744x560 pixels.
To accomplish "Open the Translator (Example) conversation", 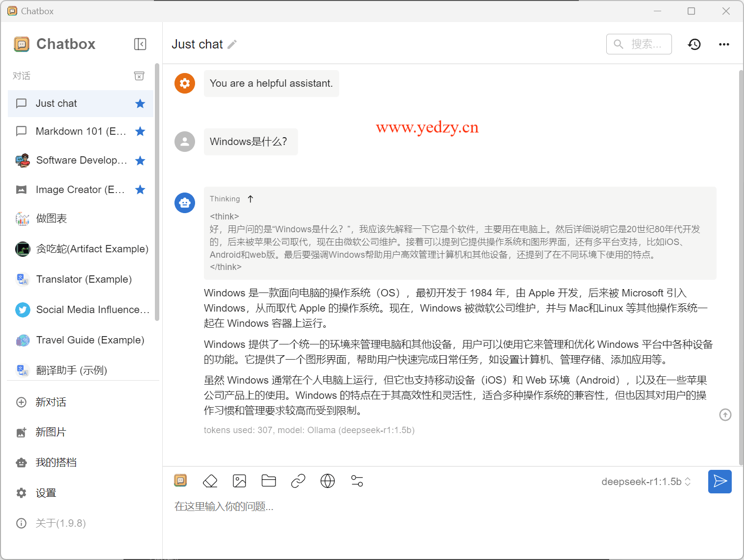I will tap(80, 279).
